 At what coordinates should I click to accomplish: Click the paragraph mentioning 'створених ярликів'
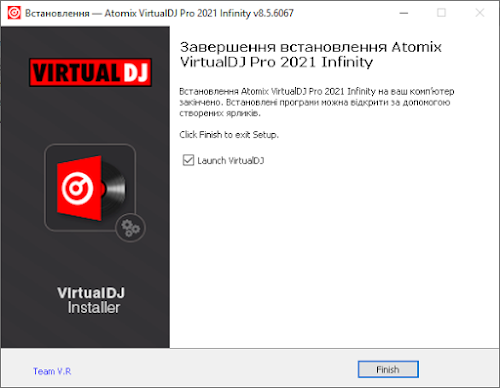pyautogui.click(x=317, y=102)
